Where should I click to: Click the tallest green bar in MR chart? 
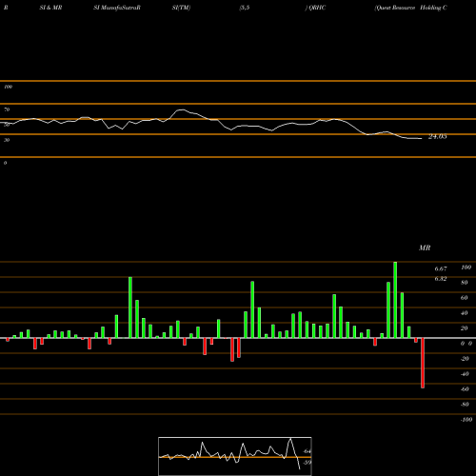(395, 300)
